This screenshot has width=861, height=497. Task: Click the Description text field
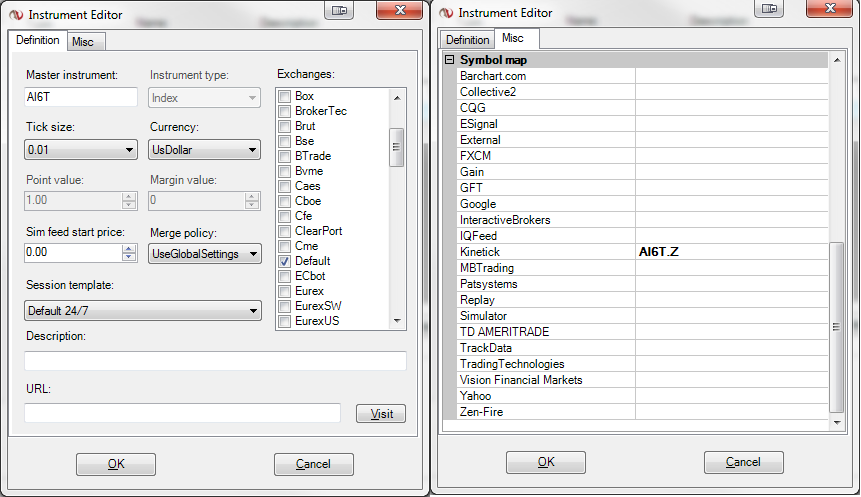click(x=215, y=361)
